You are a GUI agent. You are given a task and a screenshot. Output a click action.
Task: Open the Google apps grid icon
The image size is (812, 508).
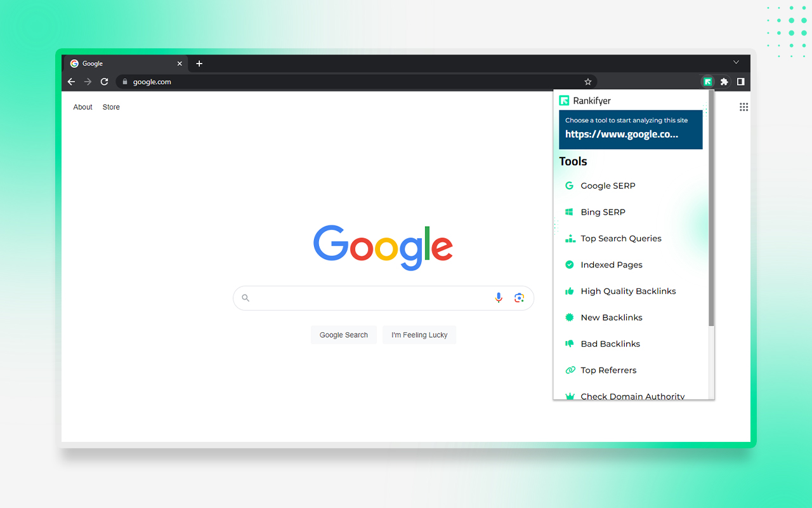(x=744, y=107)
